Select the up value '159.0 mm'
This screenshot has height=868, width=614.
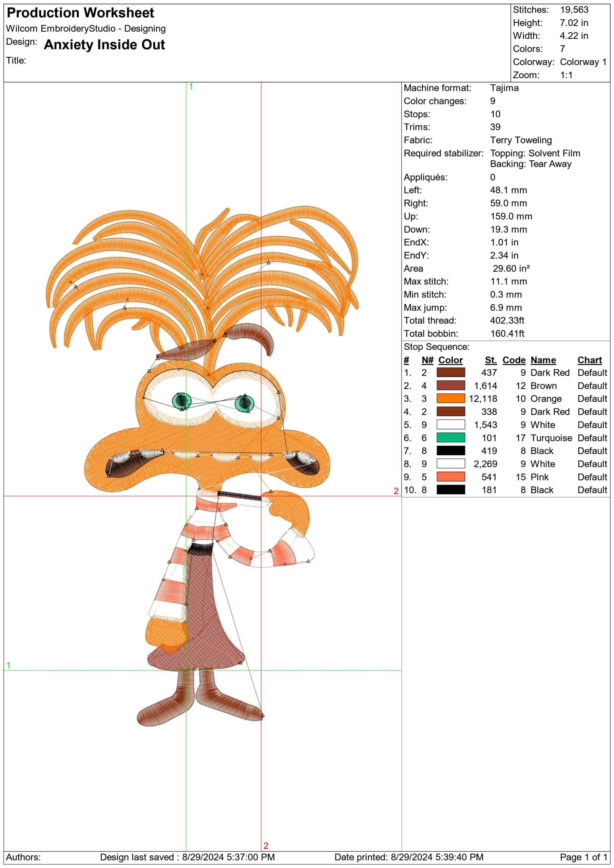pyautogui.click(x=511, y=216)
